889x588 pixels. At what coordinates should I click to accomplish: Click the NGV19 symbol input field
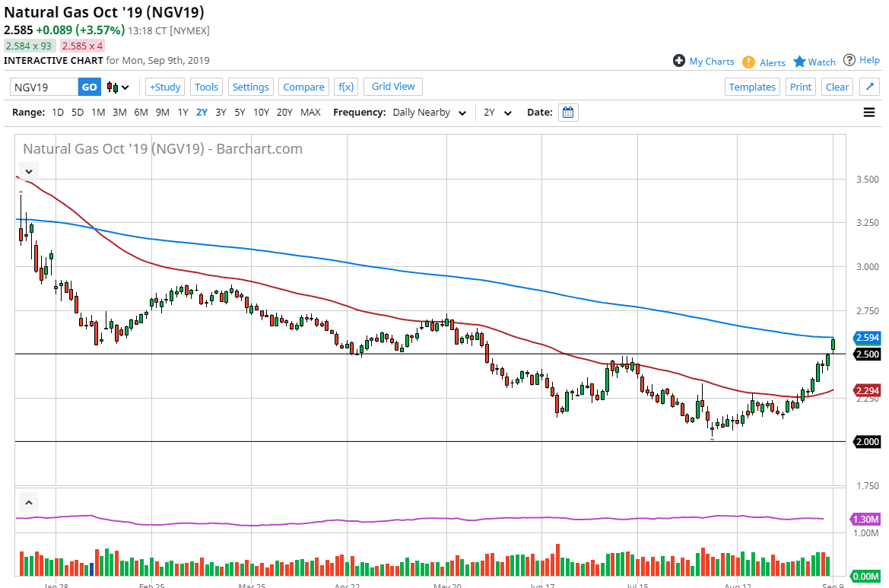(x=44, y=87)
